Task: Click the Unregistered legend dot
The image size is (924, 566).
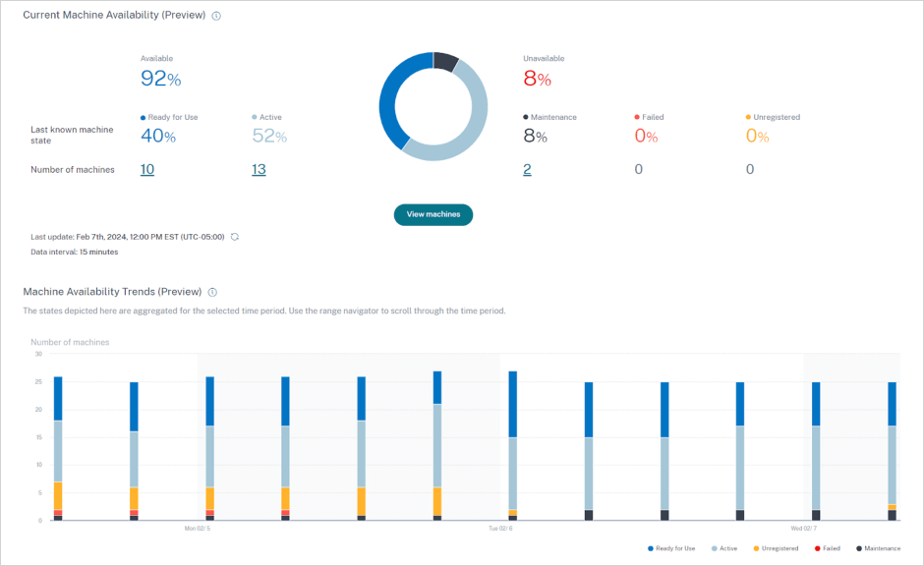Action: 749,117
